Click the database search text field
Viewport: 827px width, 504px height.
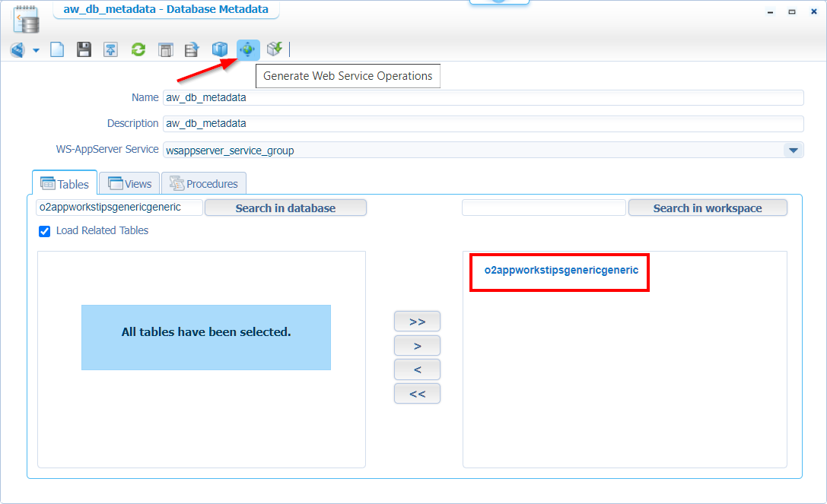pos(119,208)
